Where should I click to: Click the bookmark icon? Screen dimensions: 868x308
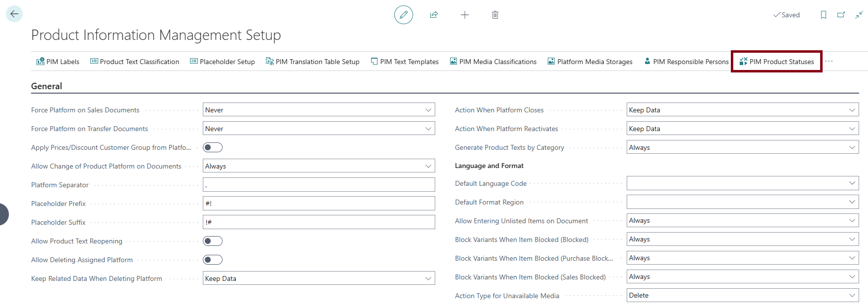tap(824, 15)
